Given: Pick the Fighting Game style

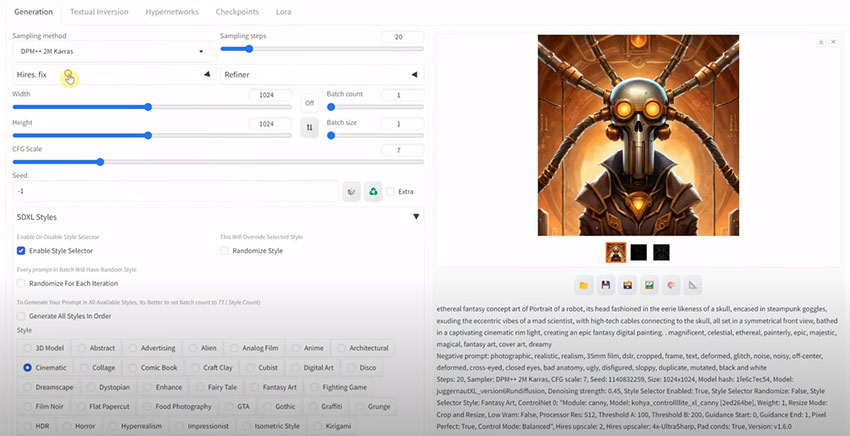Looking at the screenshot, I should [x=338, y=387].
